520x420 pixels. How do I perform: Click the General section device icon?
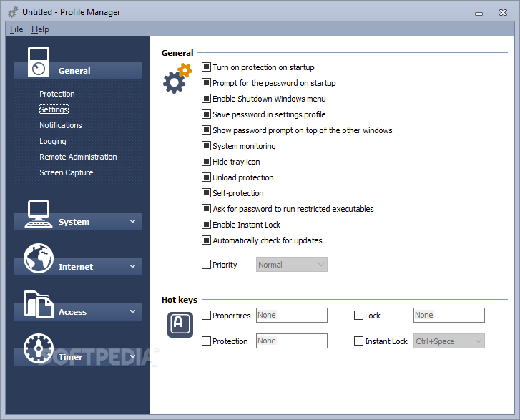click(x=39, y=62)
